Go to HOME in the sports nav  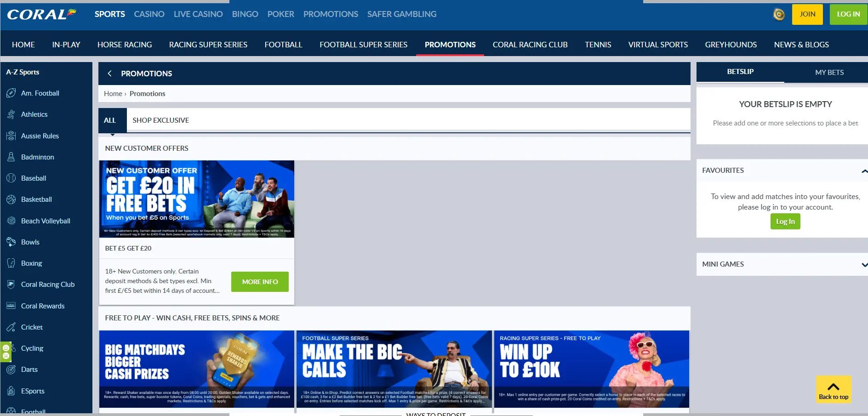coord(23,45)
